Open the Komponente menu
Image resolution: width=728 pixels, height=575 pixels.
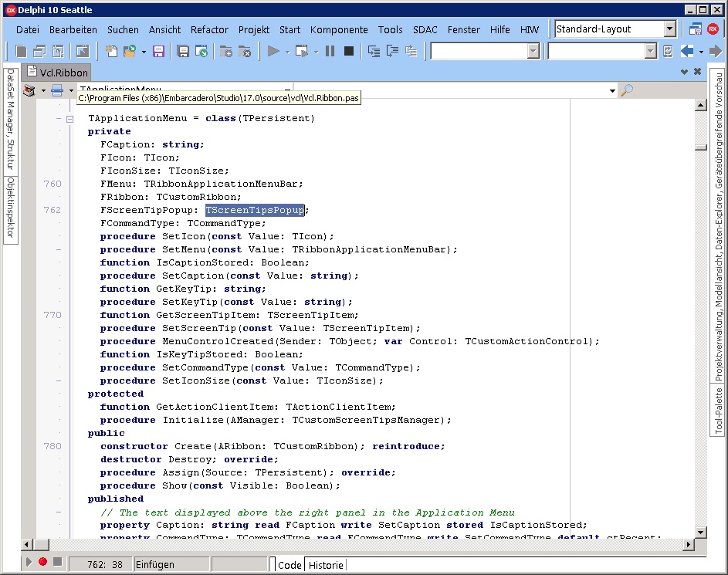(x=339, y=29)
